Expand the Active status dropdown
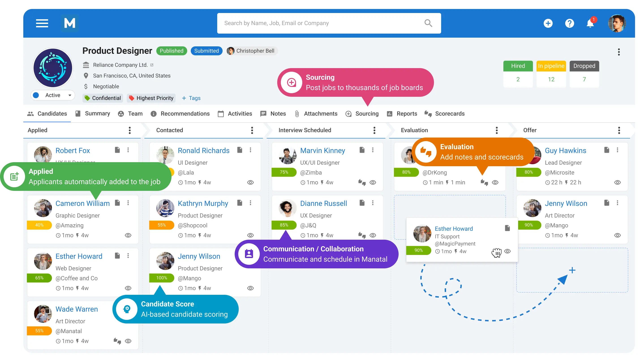The height and width of the screenshot is (362, 644). click(70, 95)
